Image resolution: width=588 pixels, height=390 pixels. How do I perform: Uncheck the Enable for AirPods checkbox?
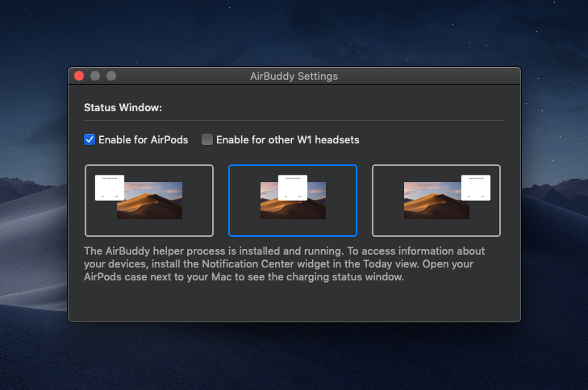90,139
